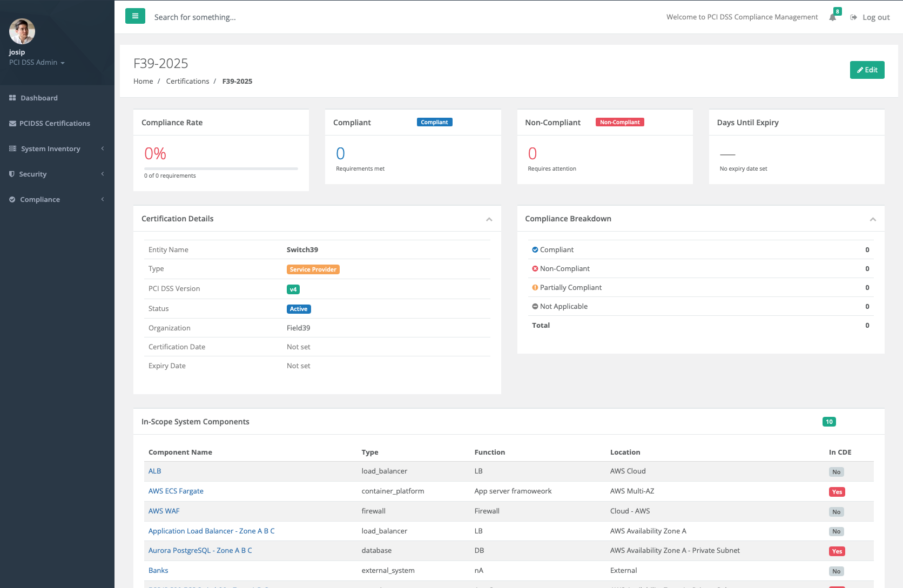Click the envelope icon for PCIDSS Certifications
The image size is (903, 588).
12,123
